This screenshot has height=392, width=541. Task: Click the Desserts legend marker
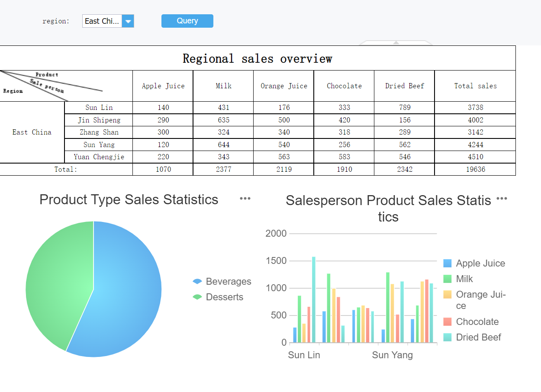point(197,297)
